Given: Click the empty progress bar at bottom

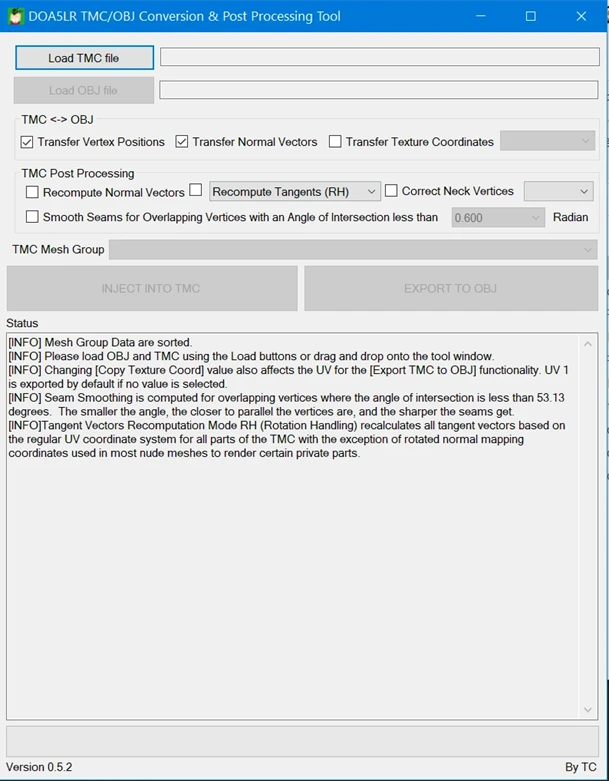Looking at the screenshot, I should click(x=302, y=741).
